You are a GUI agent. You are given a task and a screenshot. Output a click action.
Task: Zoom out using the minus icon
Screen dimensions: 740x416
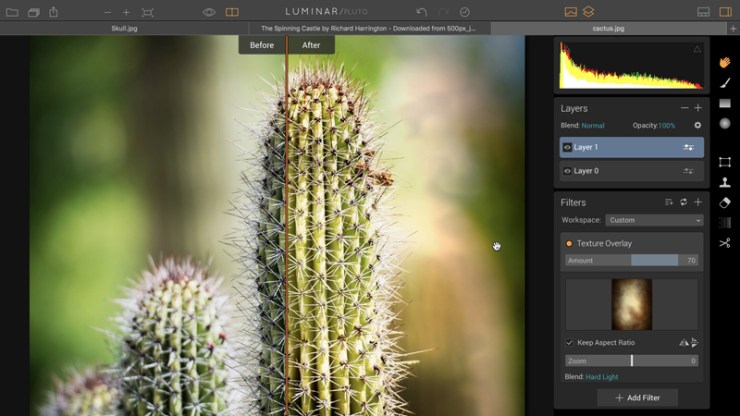point(108,12)
